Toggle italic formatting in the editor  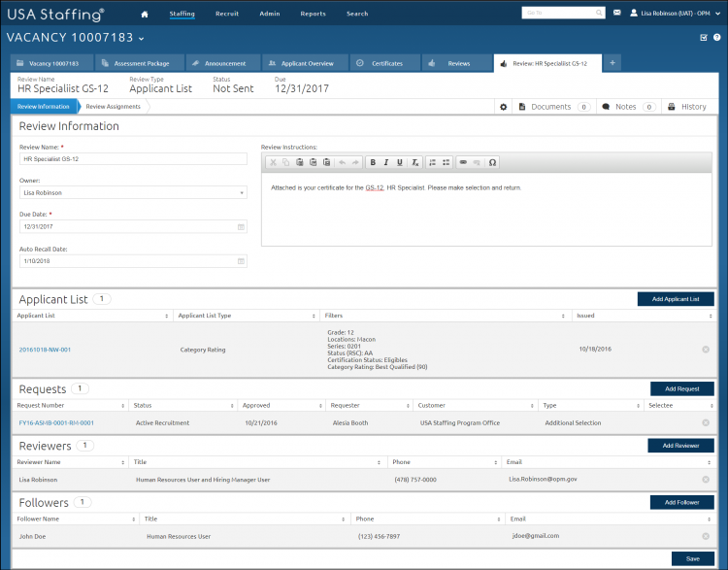point(385,162)
